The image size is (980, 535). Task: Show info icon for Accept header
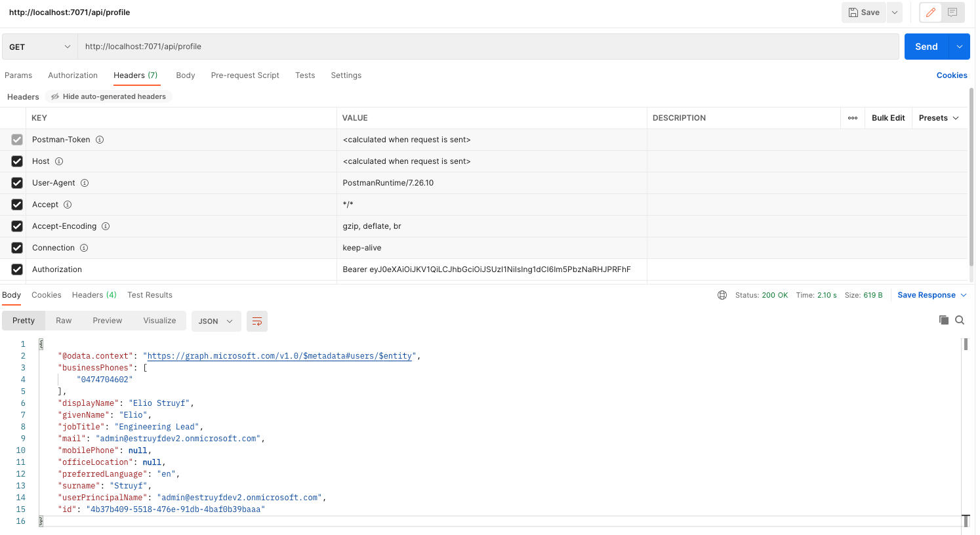pos(68,205)
